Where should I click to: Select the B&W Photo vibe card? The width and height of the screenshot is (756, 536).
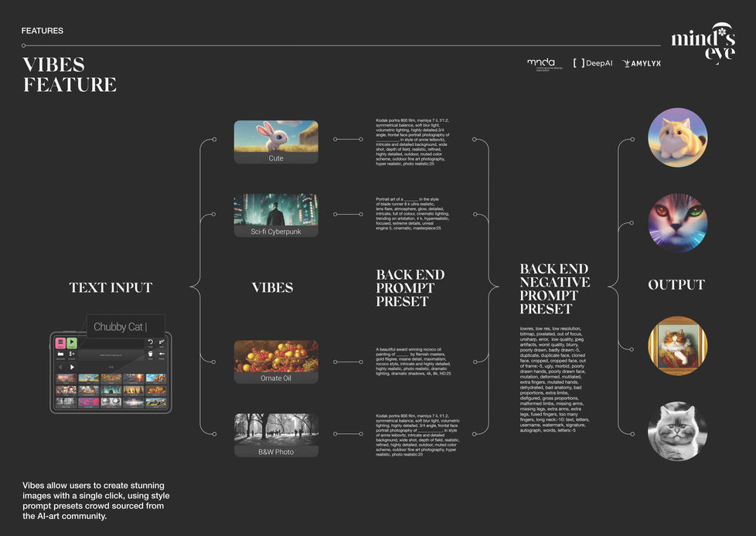tap(276, 436)
